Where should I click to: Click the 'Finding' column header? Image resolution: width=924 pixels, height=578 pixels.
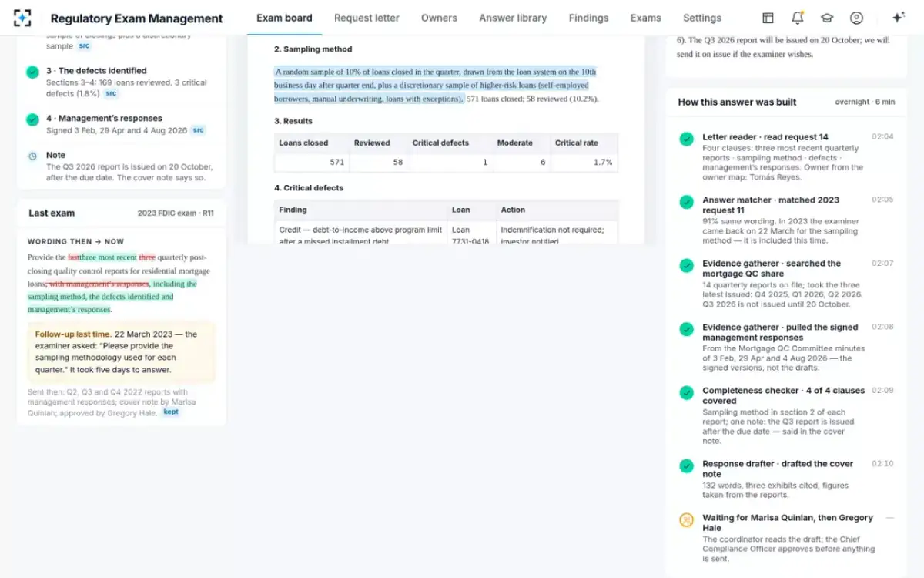click(293, 210)
